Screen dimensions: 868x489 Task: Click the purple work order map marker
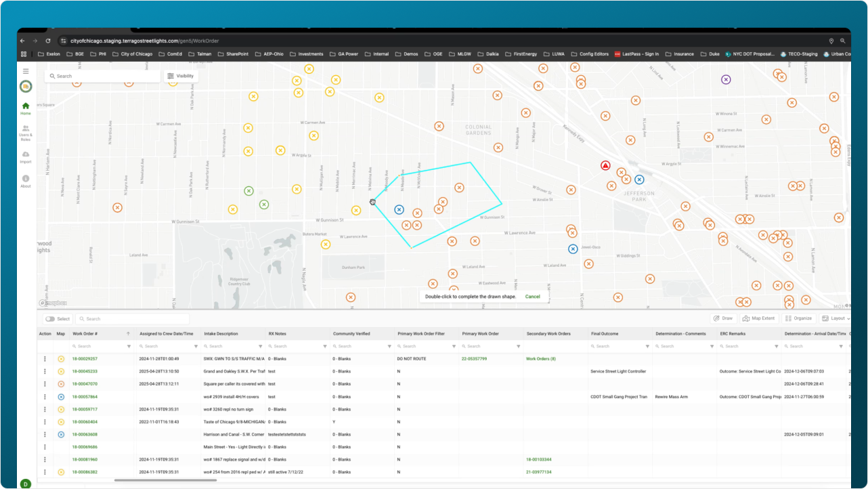pyautogui.click(x=726, y=80)
